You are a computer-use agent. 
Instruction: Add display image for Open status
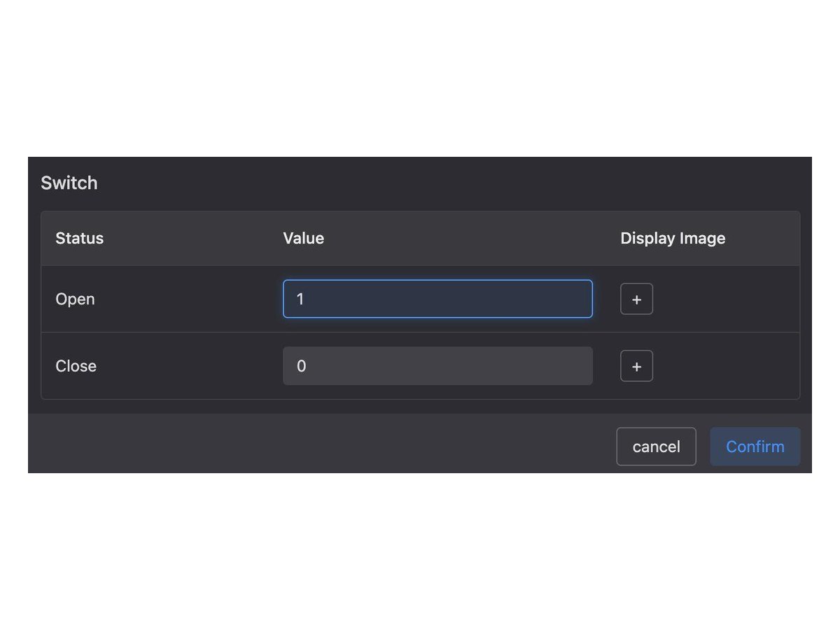click(x=636, y=299)
